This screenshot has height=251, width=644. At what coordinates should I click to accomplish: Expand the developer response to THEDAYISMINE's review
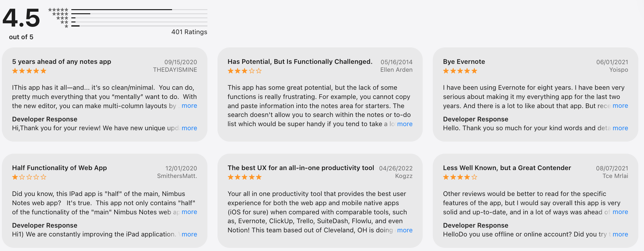(189, 128)
